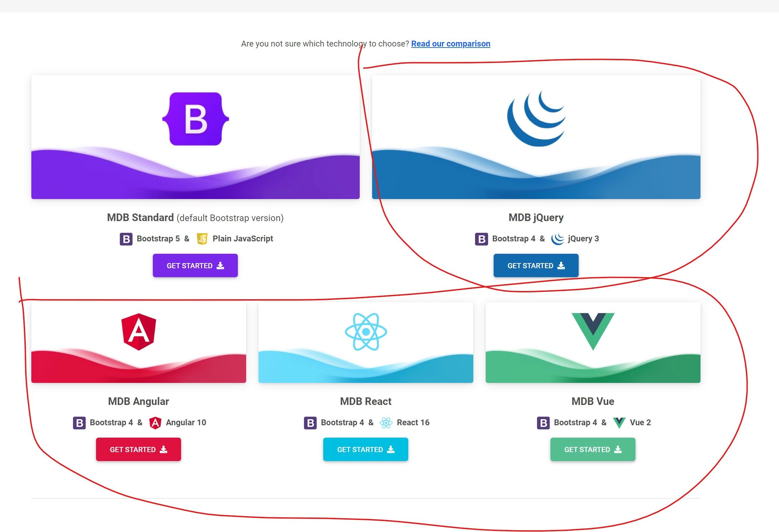Click the Vue 2 label

(x=640, y=423)
